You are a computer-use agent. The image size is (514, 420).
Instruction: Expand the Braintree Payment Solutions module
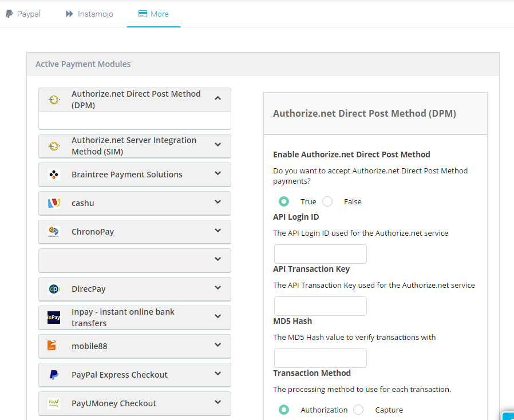pyautogui.click(x=218, y=173)
